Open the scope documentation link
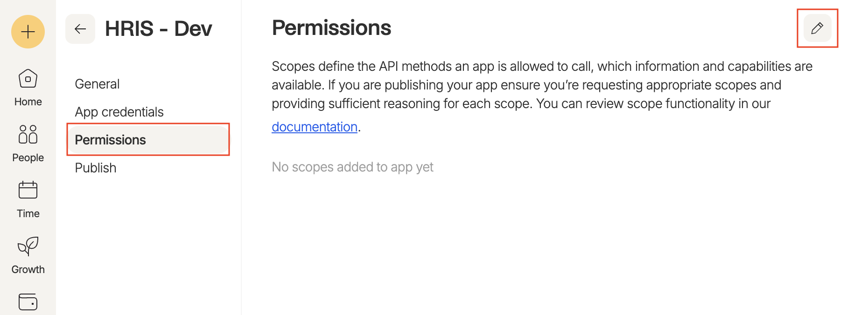The height and width of the screenshot is (315, 868). [314, 126]
